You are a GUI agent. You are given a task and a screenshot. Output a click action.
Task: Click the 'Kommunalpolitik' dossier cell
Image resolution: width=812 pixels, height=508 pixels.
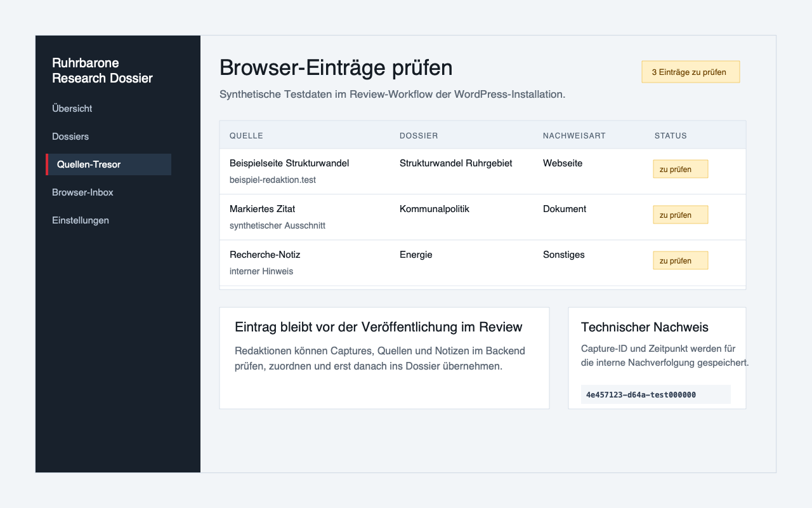coord(435,209)
